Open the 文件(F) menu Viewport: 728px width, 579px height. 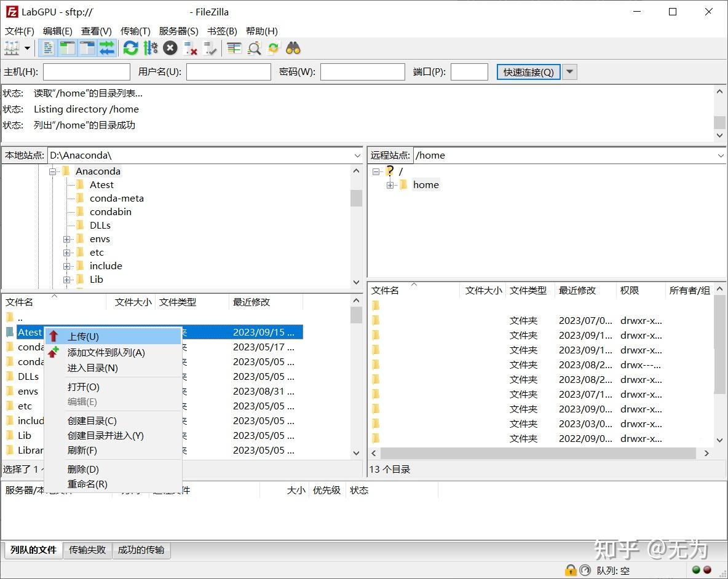pyautogui.click(x=20, y=31)
